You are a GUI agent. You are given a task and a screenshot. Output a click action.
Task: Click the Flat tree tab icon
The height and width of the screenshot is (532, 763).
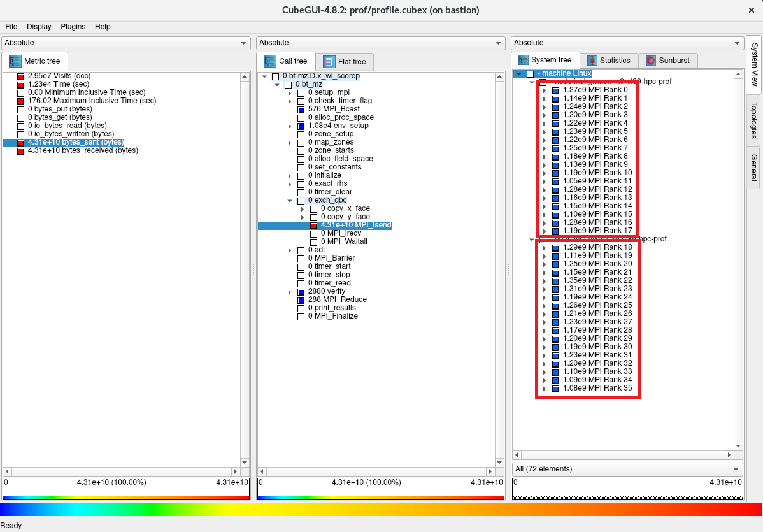click(x=329, y=62)
